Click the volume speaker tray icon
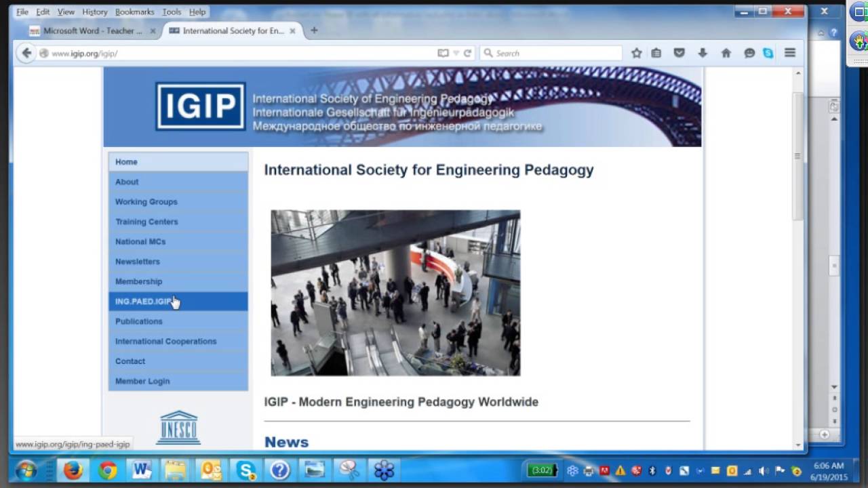 coord(764,471)
